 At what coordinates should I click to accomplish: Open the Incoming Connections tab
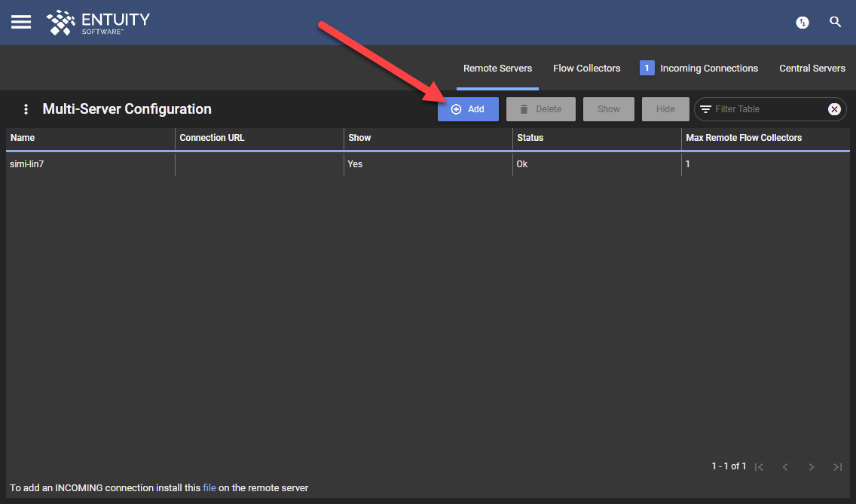(699, 69)
